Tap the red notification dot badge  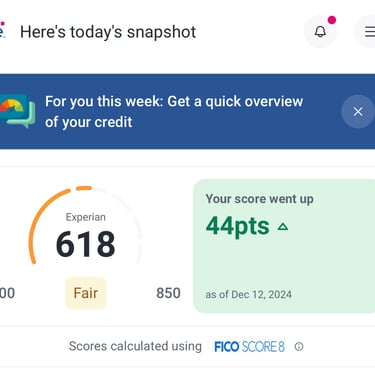click(332, 20)
